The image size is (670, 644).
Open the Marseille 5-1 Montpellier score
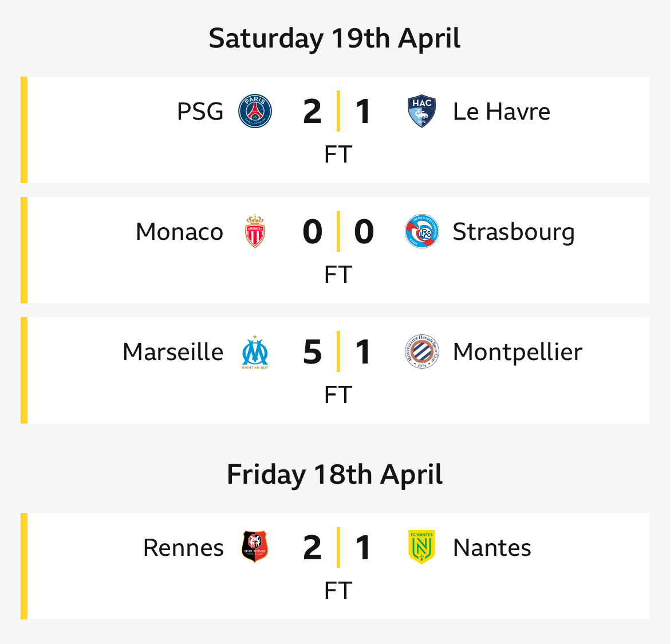click(x=337, y=352)
